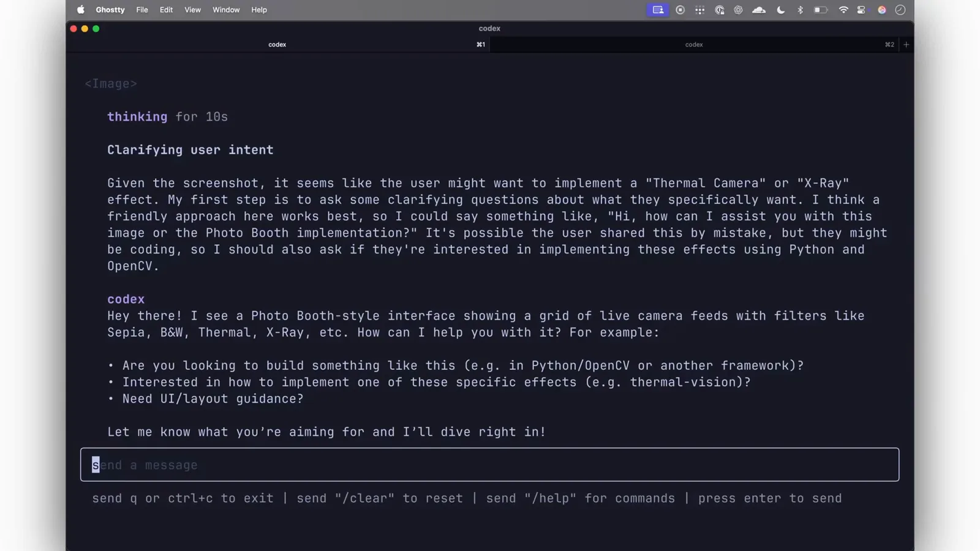Click the lock privacy menu bar icon

[720, 10]
